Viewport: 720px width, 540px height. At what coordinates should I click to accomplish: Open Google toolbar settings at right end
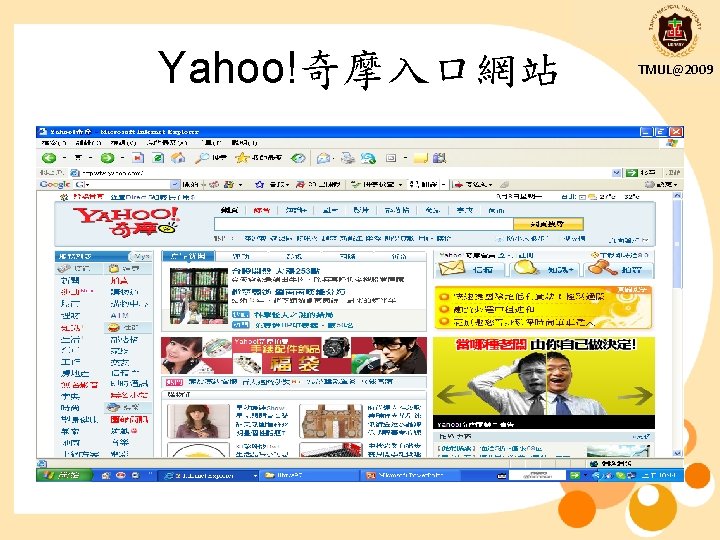[662, 184]
